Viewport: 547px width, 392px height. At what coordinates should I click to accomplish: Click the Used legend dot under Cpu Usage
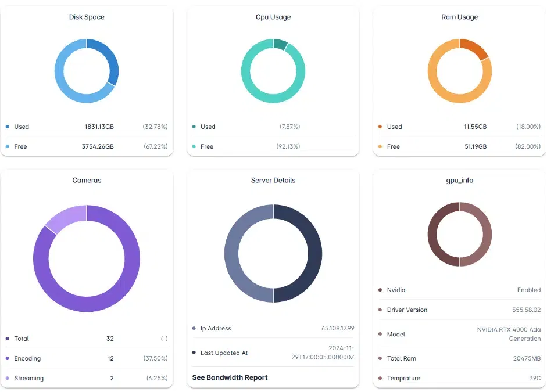click(x=194, y=127)
